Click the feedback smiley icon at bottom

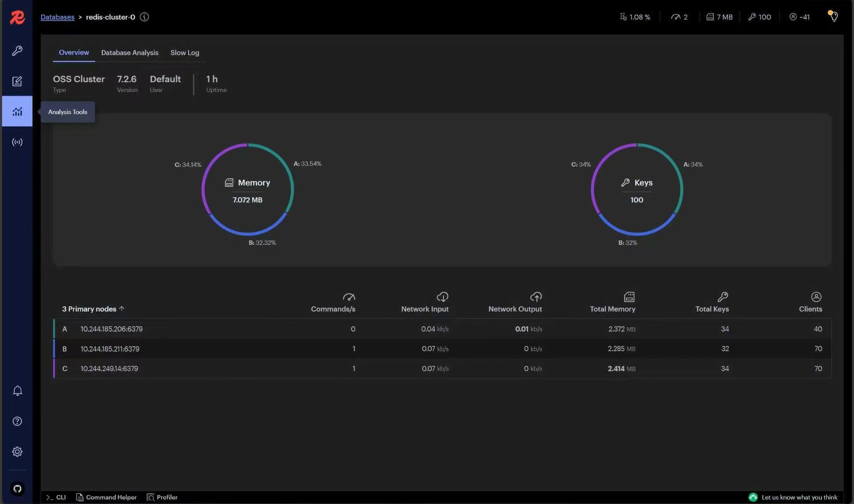coord(753,497)
